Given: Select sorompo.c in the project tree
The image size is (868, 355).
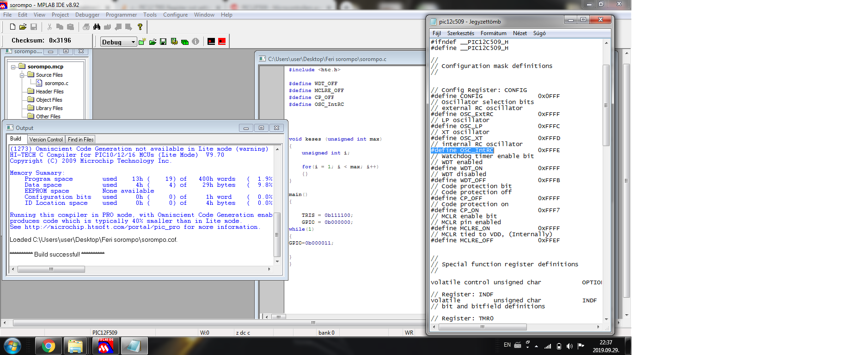Looking at the screenshot, I should pyautogui.click(x=56, y=83).
